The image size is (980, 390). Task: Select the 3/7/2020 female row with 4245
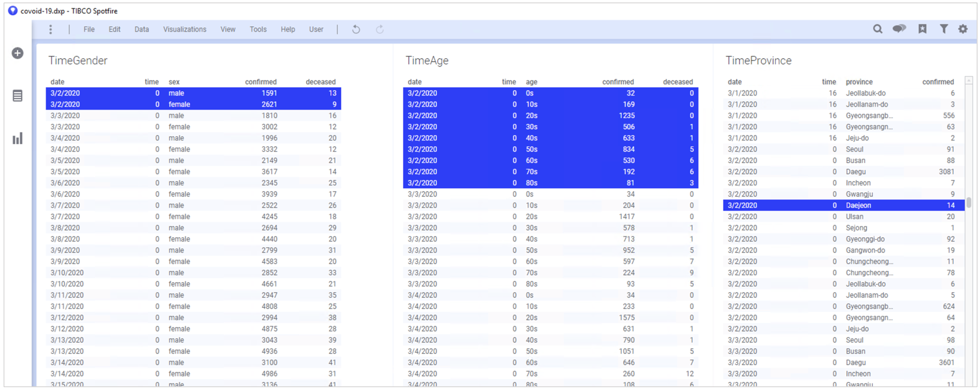point(193,216)
